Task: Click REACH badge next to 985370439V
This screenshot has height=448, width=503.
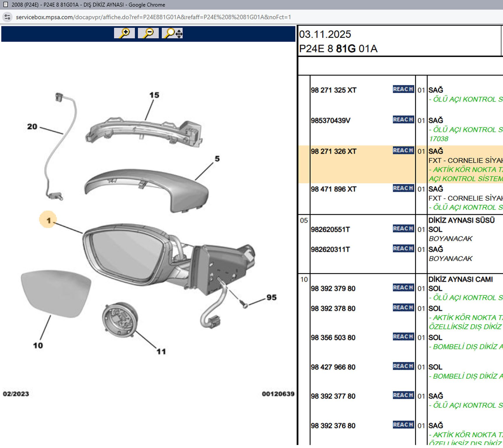Action: pyautogui.click(x=403, y=120)
